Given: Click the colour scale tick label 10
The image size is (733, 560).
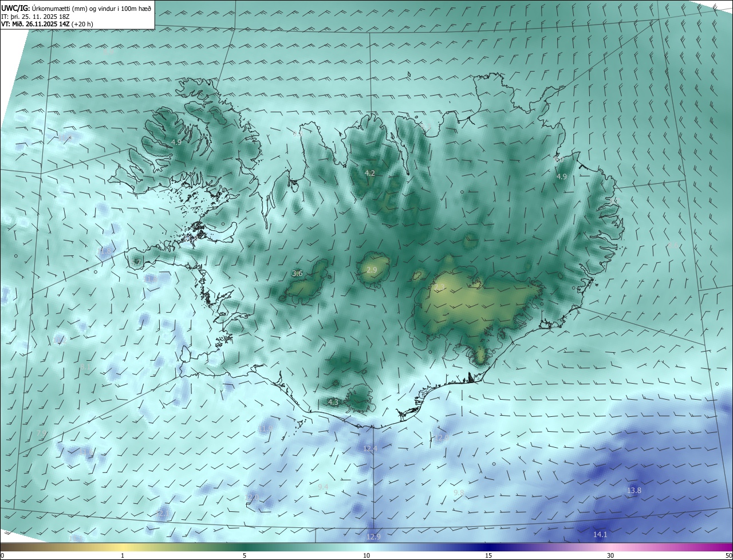Looking at the screenshot, I should tap(366, 555).
